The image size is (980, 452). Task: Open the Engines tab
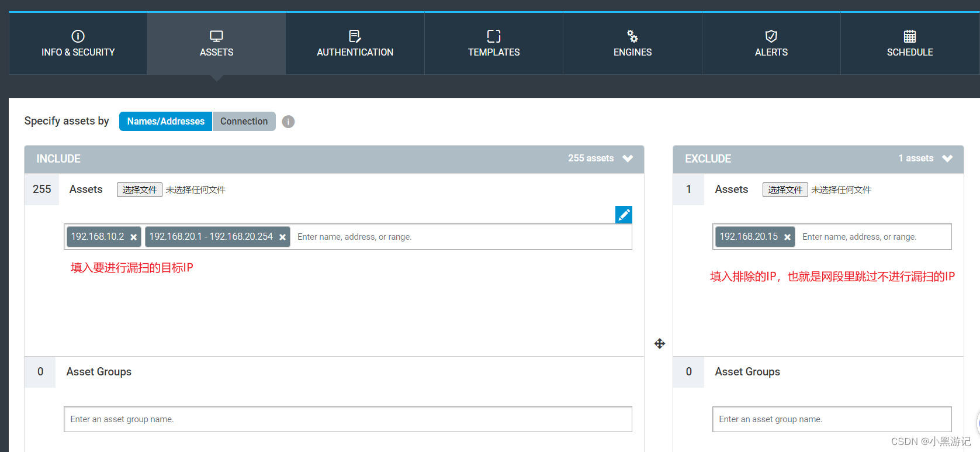pos(632,44)
